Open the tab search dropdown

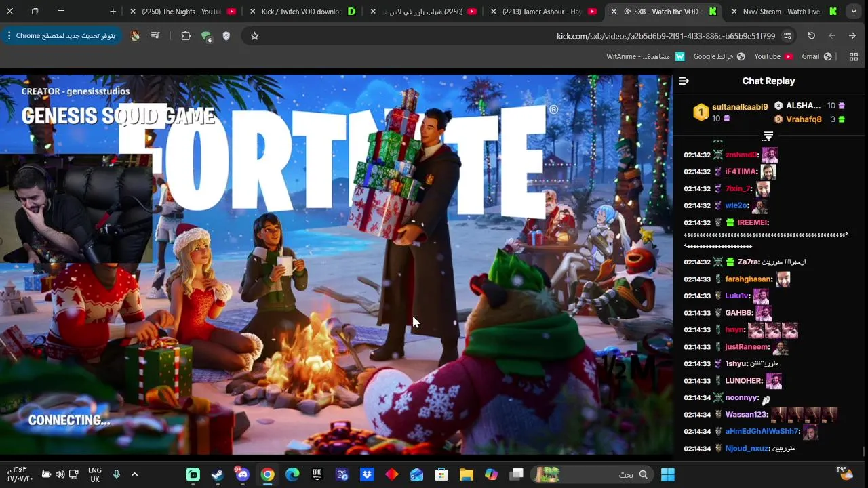pyautogui.click(x=854, y=12)
